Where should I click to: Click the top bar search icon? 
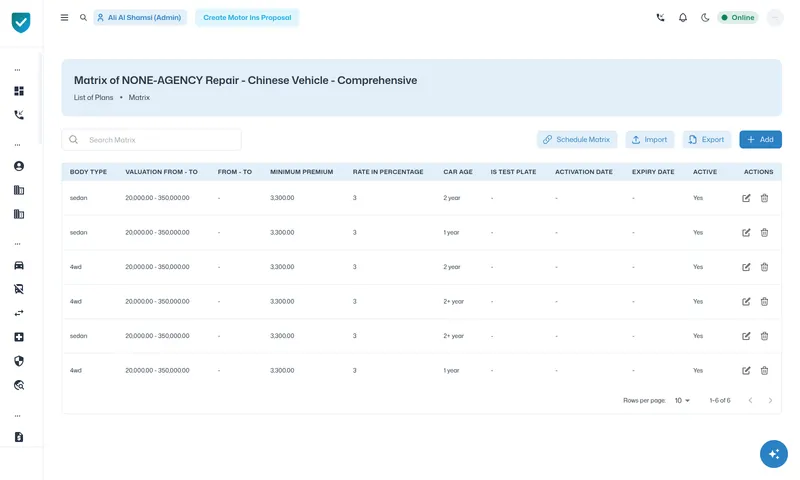coord(83,17)
